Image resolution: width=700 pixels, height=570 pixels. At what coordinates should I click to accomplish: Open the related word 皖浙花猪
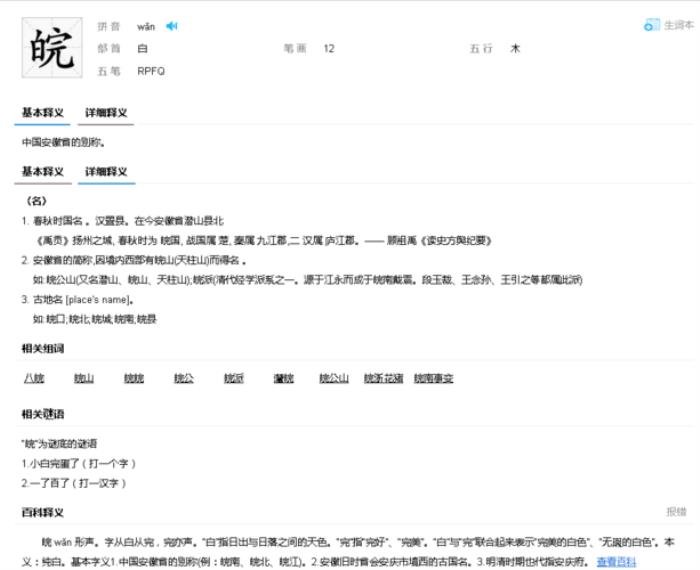tap(383, 378)
